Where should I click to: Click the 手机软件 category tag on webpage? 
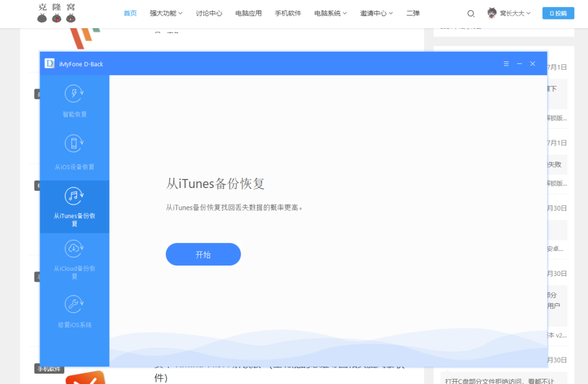(49, 368)
